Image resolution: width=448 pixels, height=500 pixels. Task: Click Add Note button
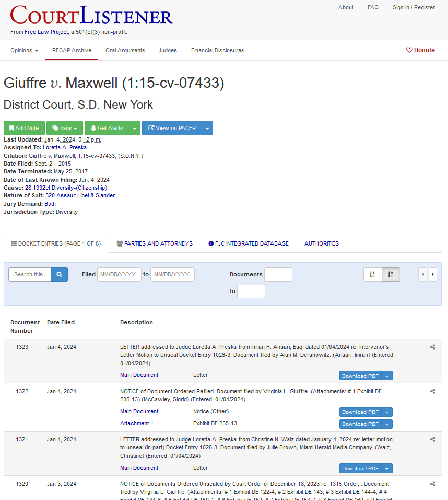pyautogui.click(x=24, y=128)
